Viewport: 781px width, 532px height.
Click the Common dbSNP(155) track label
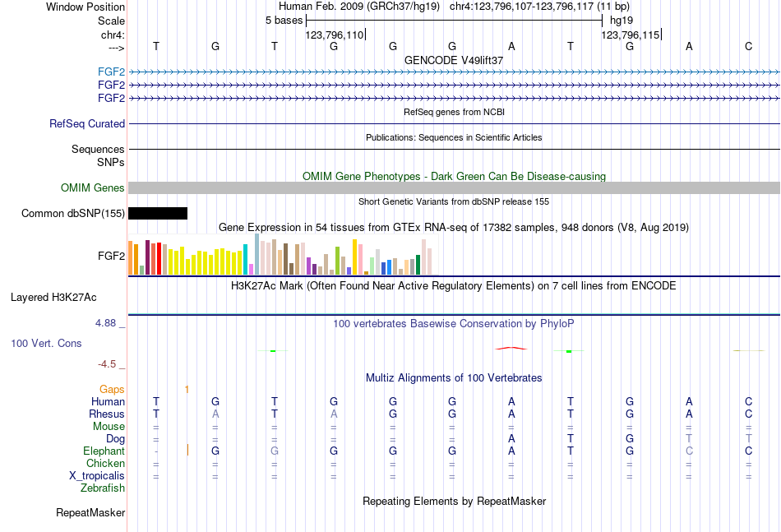(72, 213)
